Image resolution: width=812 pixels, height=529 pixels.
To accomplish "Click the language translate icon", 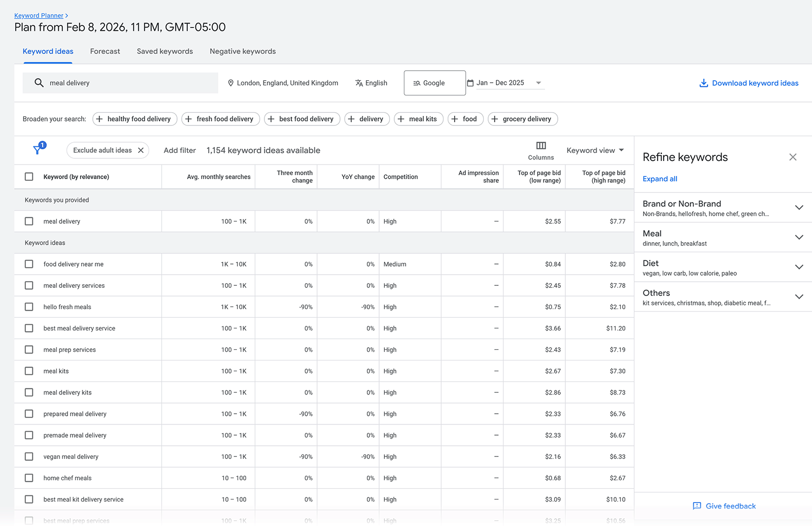I will click(x=358, y=83).
